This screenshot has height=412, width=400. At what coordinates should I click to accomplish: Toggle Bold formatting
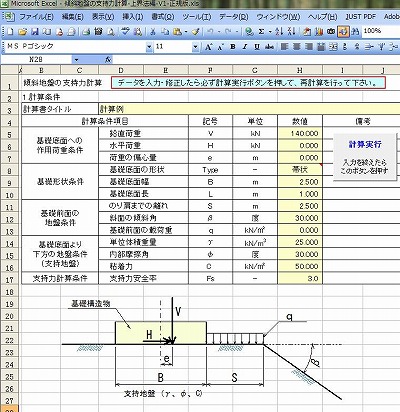click(233, 47)
